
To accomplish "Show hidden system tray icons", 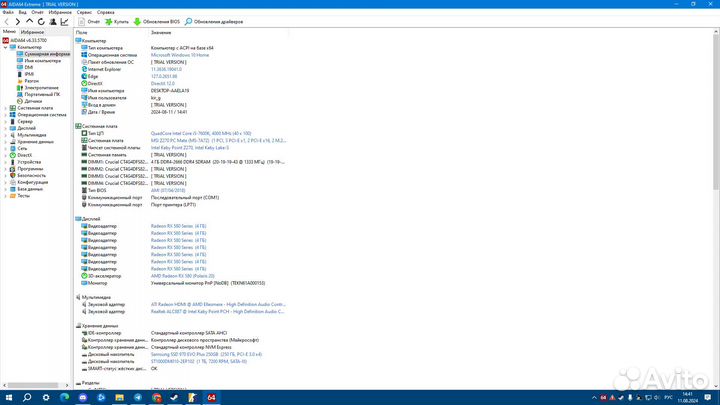I will point(594,398).
